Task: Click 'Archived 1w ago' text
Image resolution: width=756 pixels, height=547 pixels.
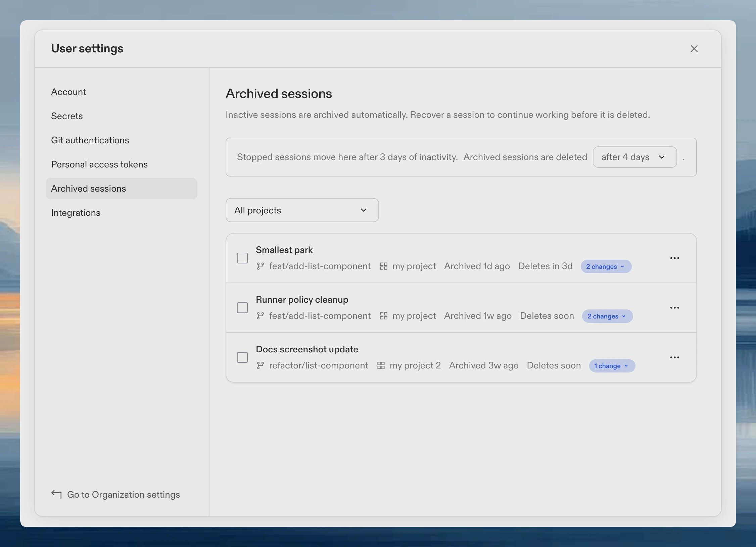Action: [478, 316]
